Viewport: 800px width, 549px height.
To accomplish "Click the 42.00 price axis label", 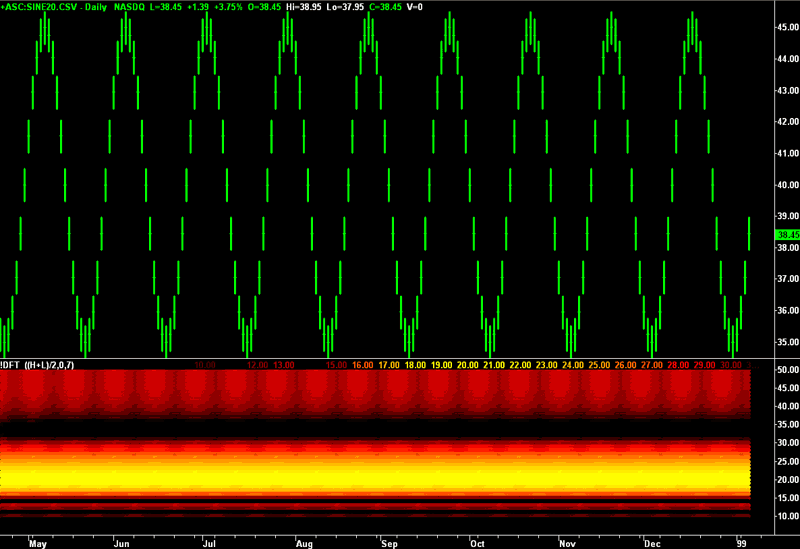I will [x=787, y=121].
